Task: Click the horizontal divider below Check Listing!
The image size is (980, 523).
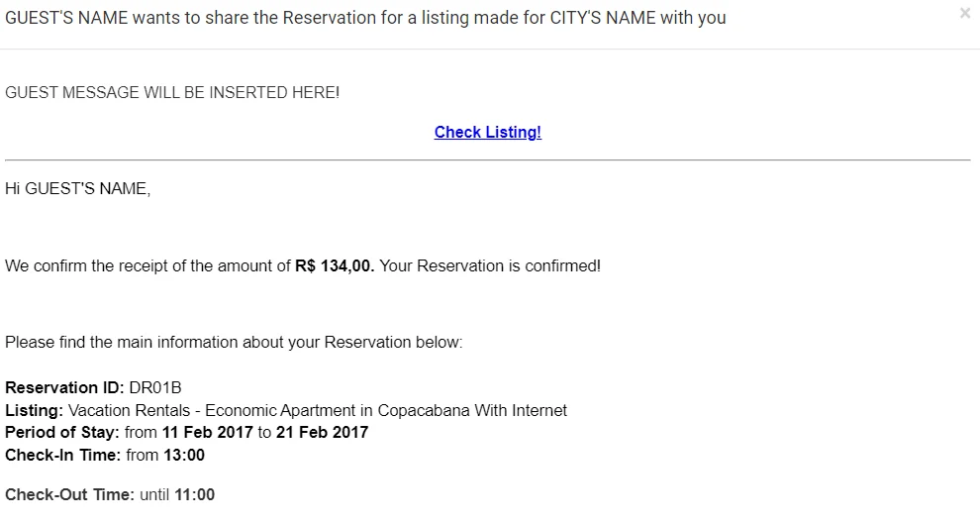Action: coord(487,160)
